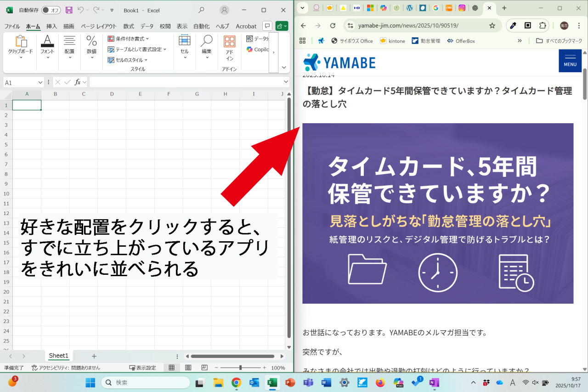Click the Windows taskbar search box

click(145, 382)
